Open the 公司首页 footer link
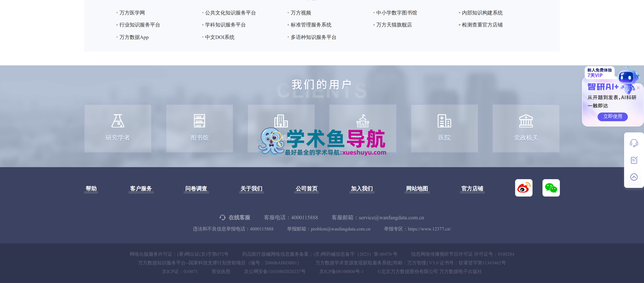644x283 pixels. (x=306, y=188)
